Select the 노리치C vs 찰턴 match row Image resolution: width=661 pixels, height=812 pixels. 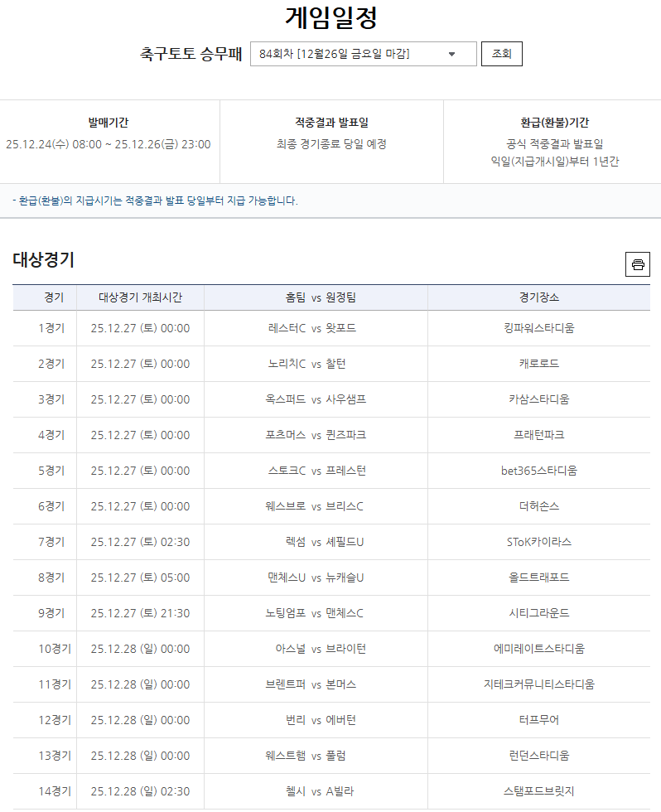(316, 364)
